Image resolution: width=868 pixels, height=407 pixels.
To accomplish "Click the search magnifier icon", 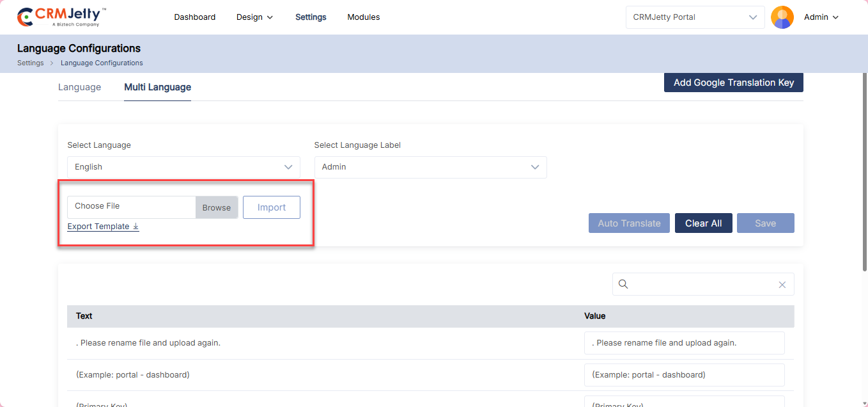I will [624, 285].
